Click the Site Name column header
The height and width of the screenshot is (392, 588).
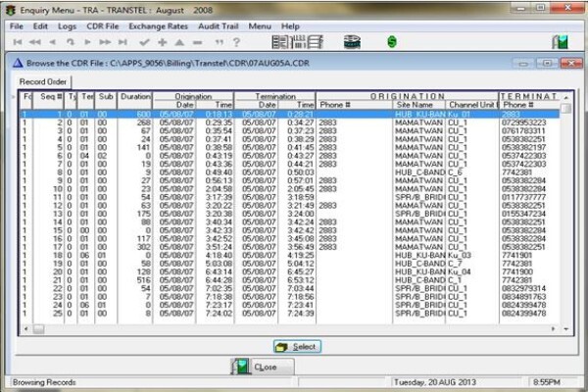pos(418,105)
